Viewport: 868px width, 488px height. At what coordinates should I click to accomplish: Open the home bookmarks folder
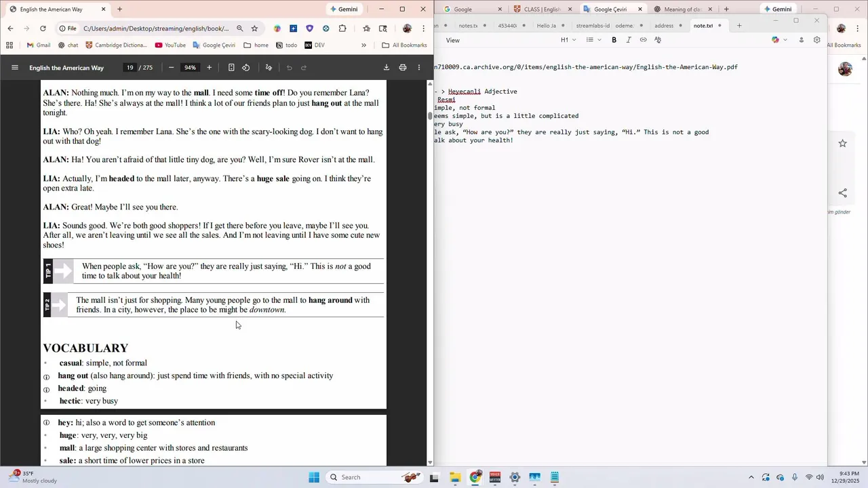(x=256, y=45)
